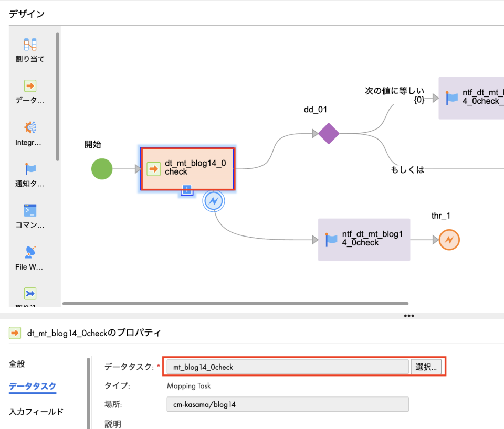Collapse properties panel using ••• handle
This screenshot has width=504, height=429.
[x=408, y=315]
